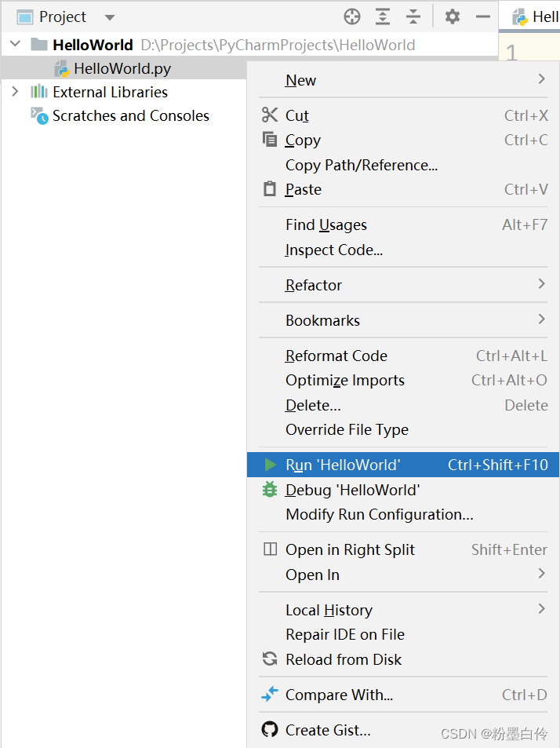Expand the External Libraries tree node

(15, 91)
